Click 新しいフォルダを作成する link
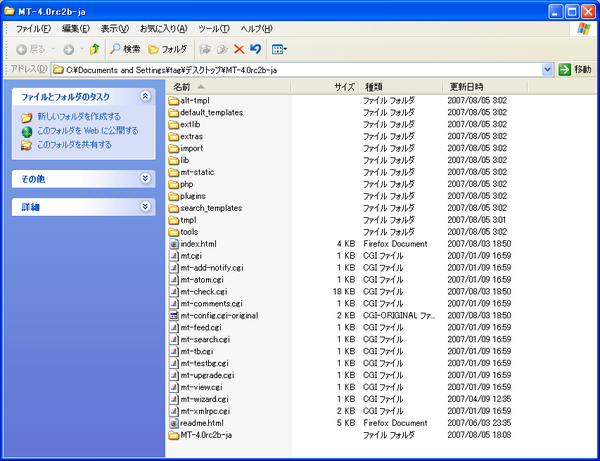 coord(79,117)
